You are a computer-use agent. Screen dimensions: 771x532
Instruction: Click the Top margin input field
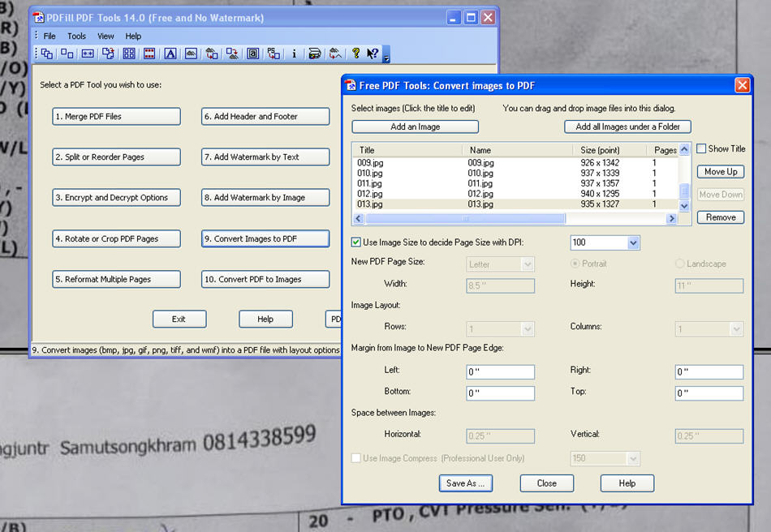(x=709, y=393)
